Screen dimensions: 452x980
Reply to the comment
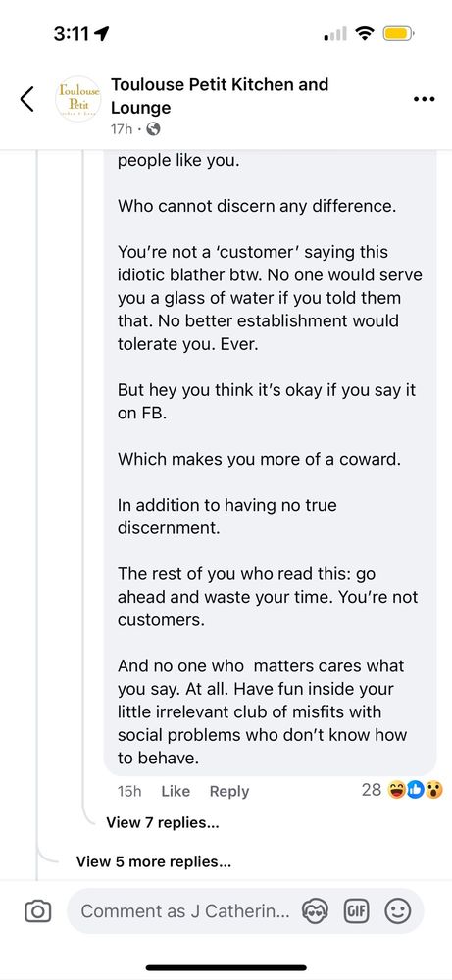tap(229, 791)
